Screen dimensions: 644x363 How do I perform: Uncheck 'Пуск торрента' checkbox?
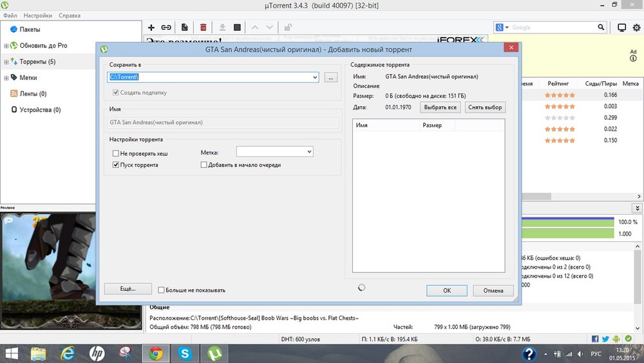click(x=115, y=165)
